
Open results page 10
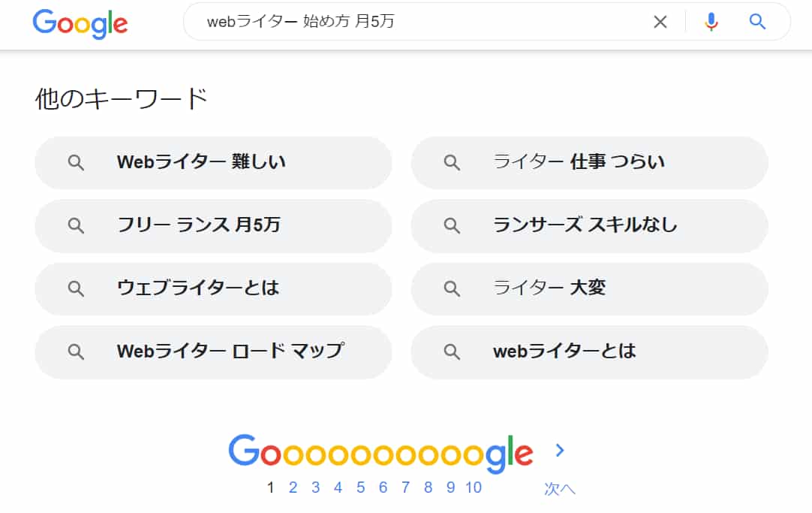[x=473, y=487]
